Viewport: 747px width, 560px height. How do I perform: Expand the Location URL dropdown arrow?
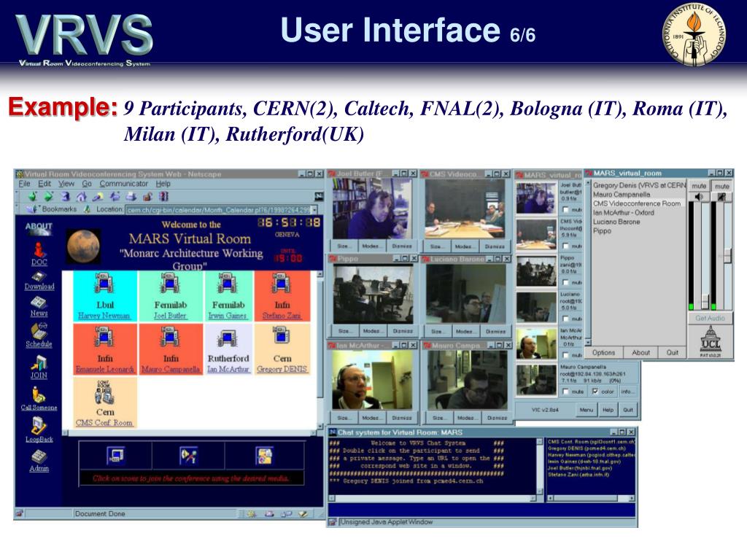tap(314, 209)
